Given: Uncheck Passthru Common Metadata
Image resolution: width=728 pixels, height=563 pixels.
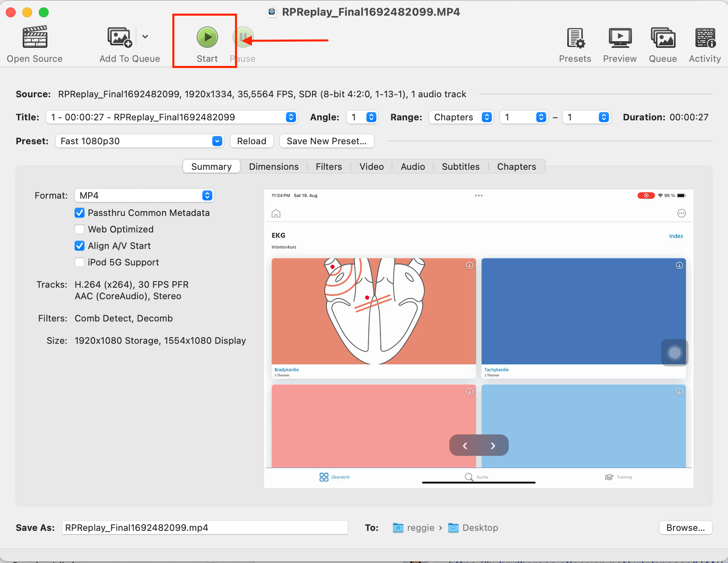Looking at the screenshot, I should [80, 213].
